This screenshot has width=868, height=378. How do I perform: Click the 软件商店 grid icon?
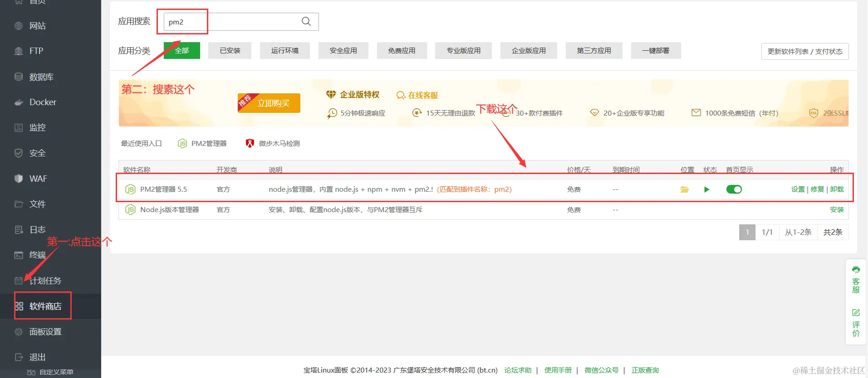coord(19,306)
